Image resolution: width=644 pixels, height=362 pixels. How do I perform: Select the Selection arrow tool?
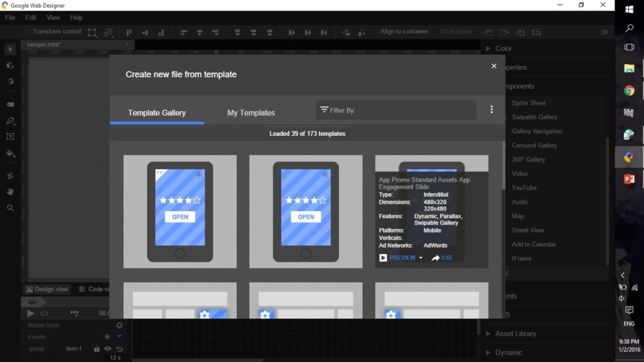tap(10, 50)
